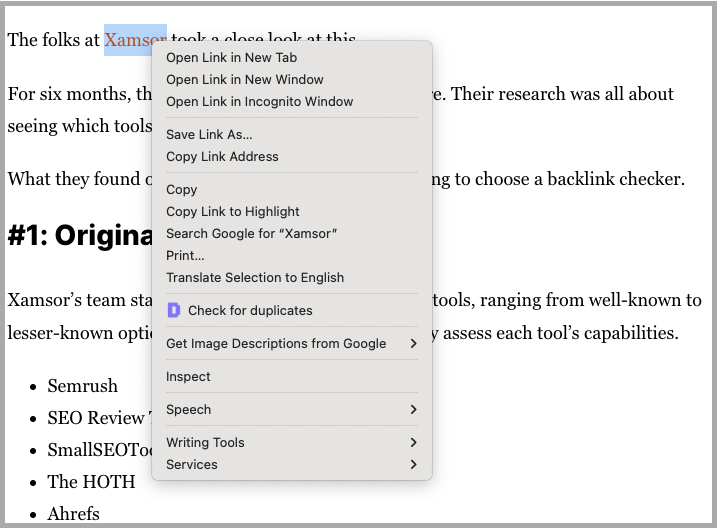Open the Speech submenu

pos(292,410)
